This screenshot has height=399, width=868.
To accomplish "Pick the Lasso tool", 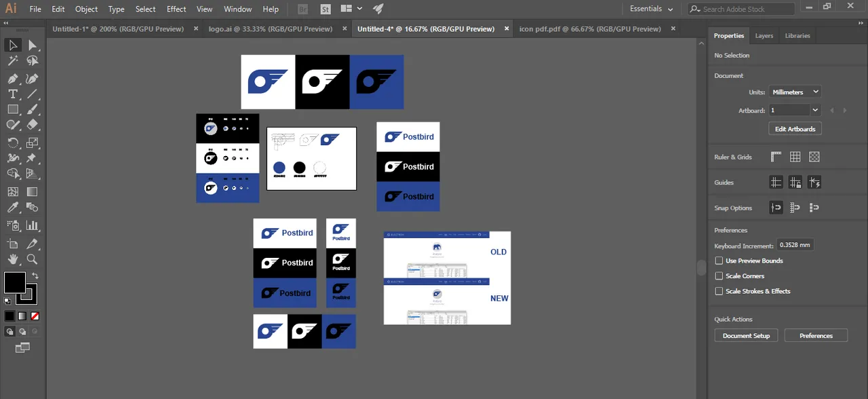I will click(x=32, y=61).
